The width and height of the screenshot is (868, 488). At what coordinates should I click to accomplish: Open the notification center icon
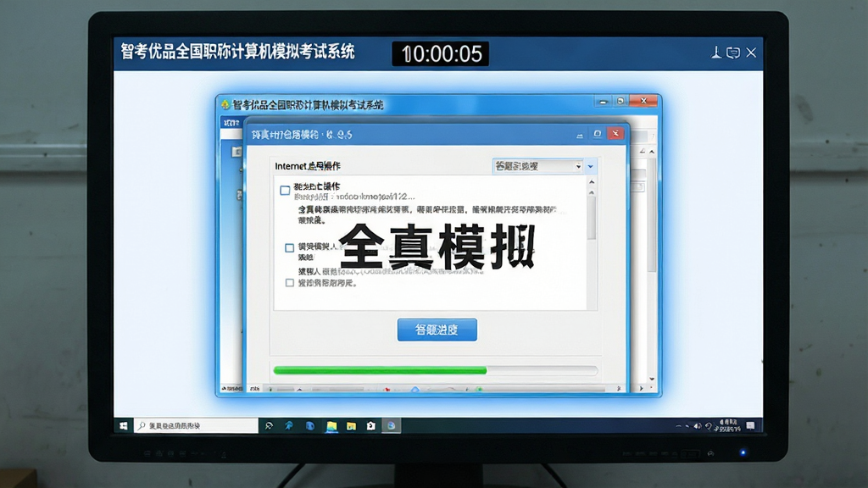point(750,425)
